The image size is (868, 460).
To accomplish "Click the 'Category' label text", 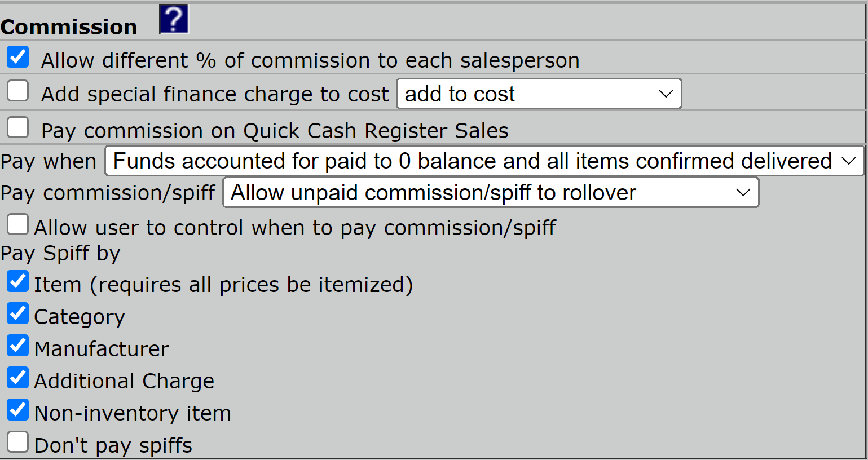I will coord(80,317).
